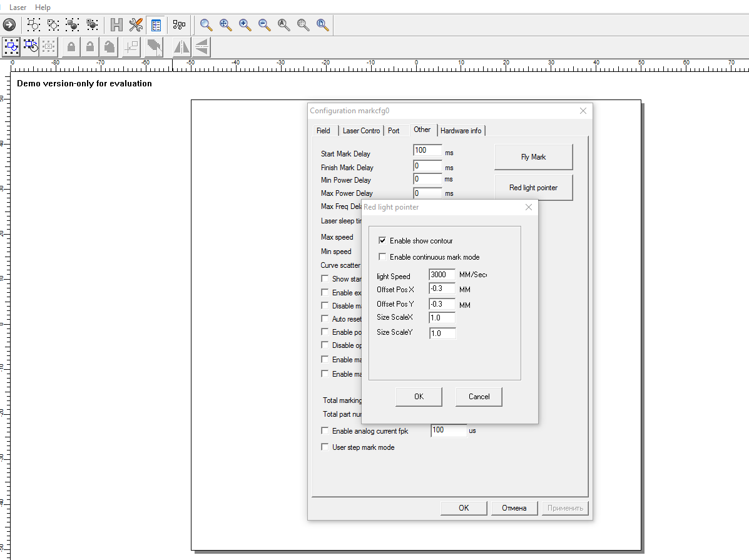Open the wrench and screwdriver settings icon
The height and width of the screenshot is (560, 749).
(x=136, y=25)
